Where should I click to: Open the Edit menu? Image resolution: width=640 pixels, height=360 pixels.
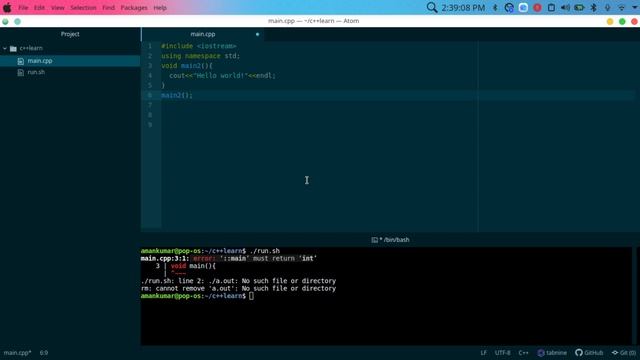pos(39,8)
